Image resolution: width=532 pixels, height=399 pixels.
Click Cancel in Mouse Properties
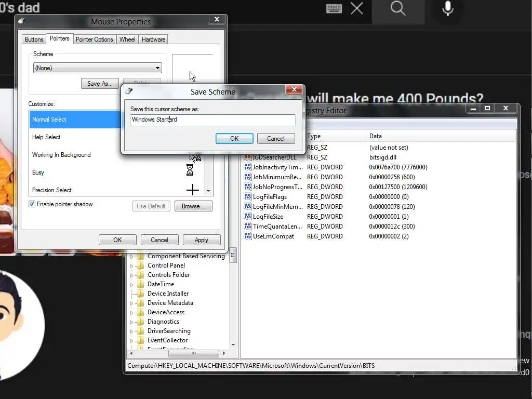(159, 240)
